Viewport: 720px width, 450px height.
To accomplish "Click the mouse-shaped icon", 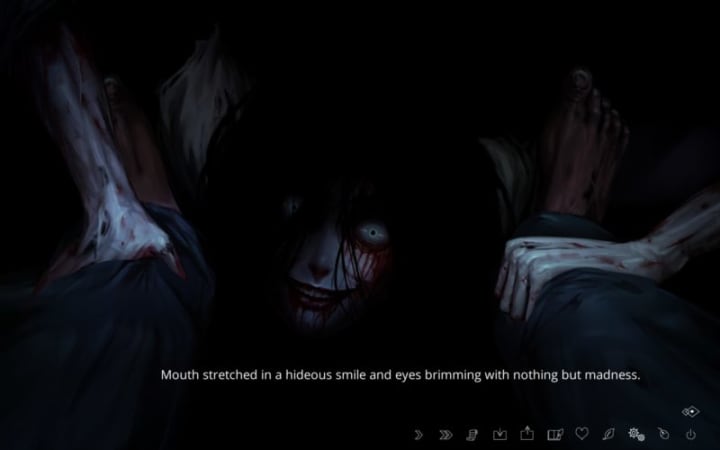I will pyautogui.click(x=664, y=433).
